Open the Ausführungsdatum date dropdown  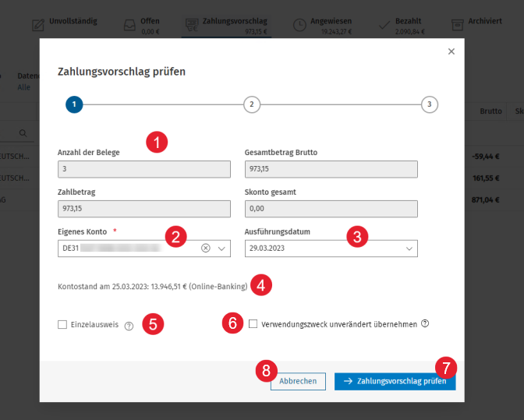[x=409, y=249]
